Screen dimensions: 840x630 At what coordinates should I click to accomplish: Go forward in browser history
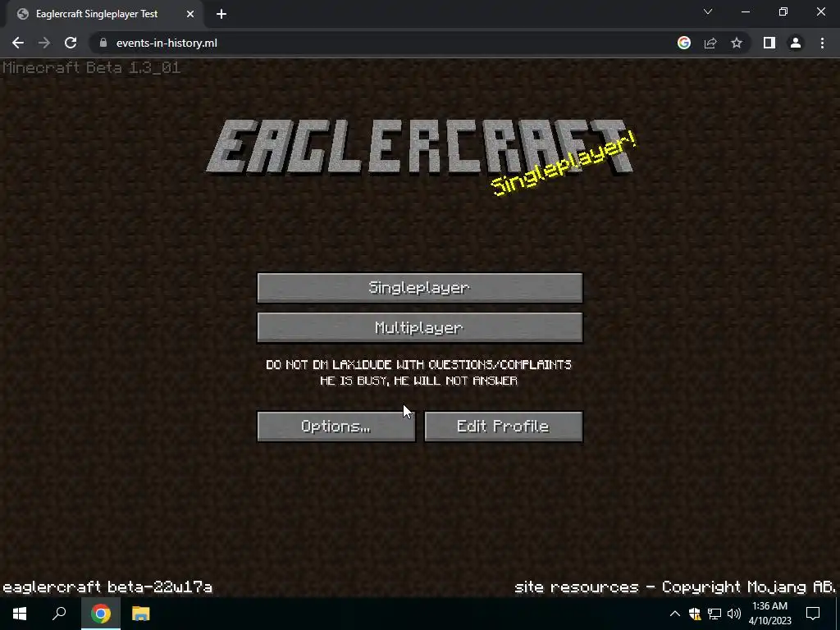tap(44, 43)
